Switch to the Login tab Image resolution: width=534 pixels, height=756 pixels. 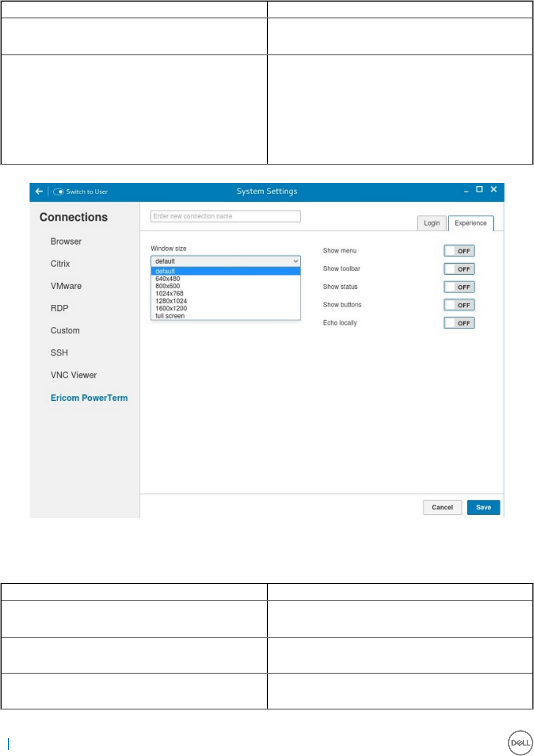pyautogui.click(x=432, y=223)
